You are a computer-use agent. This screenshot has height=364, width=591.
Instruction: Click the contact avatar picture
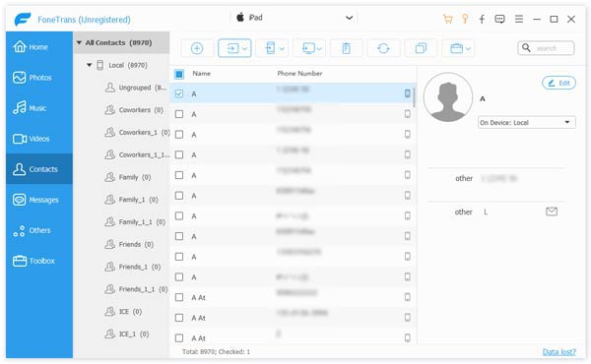click(448, 97)
